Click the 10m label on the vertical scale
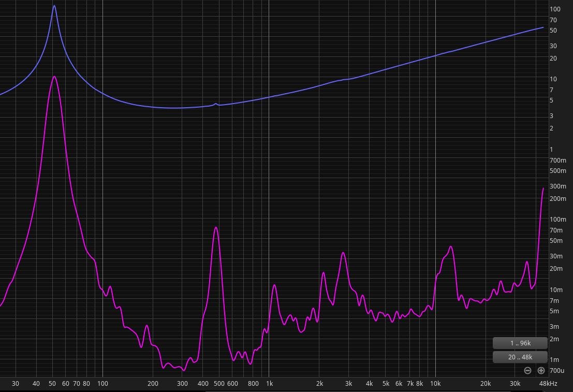The width and height of the screenshot is (573, 392). tap(556, 289)
